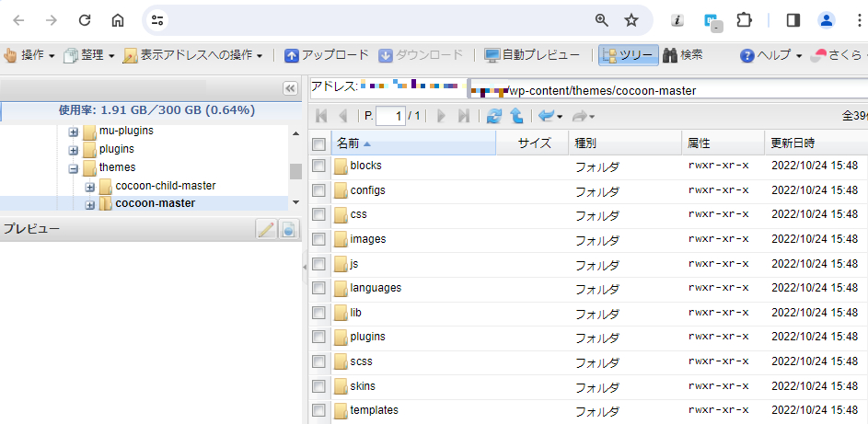The image size is (868, 424).
Task: Expand cocoon-child-master tree node
Action: (89, 187)
